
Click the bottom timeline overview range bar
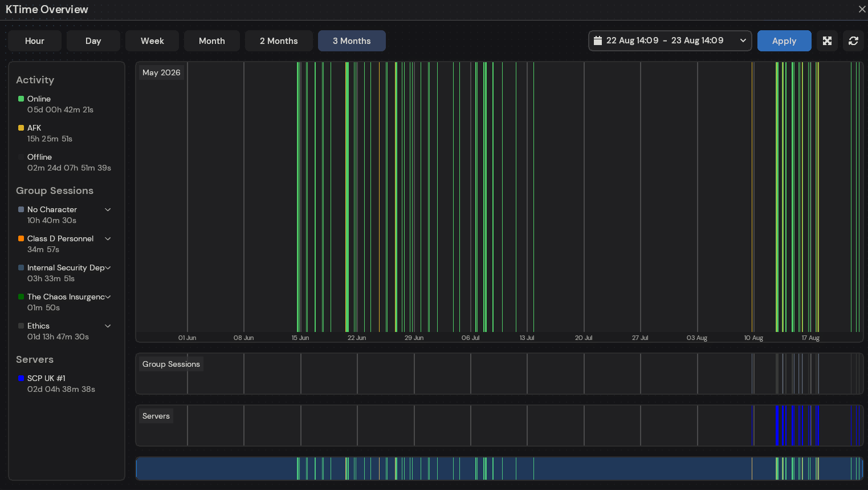point(499,468)
